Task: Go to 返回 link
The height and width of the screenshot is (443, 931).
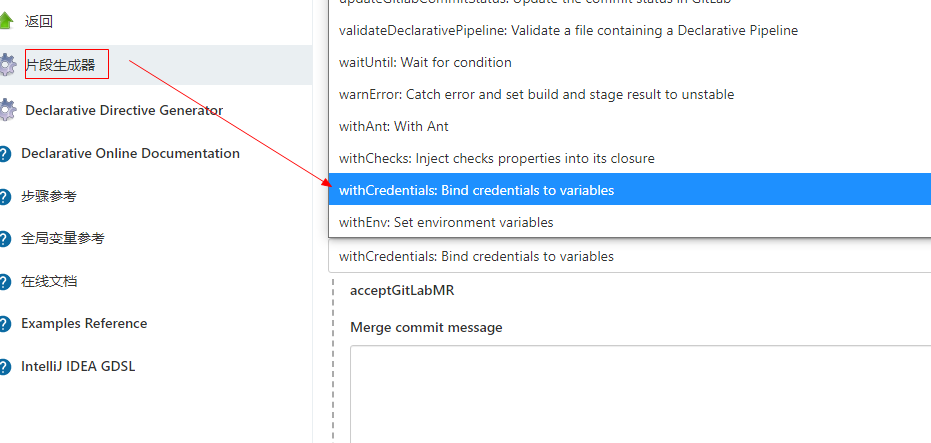Action: [x=39, y=21]
